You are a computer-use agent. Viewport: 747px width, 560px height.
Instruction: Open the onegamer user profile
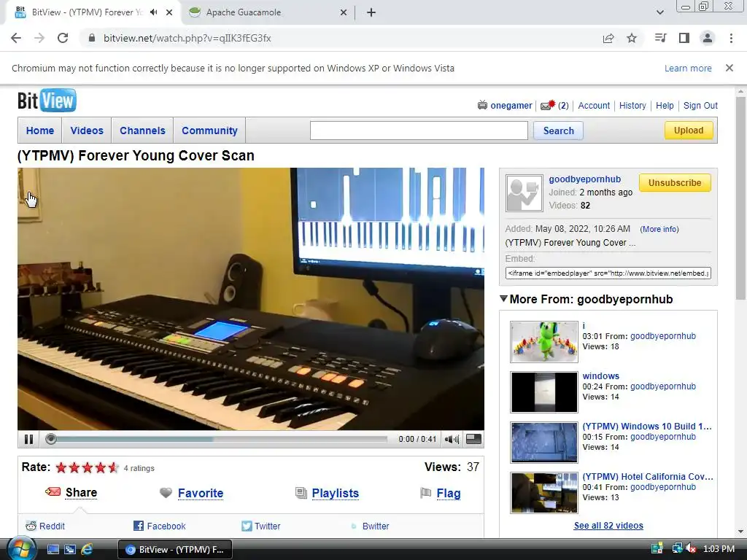click(x=511, y=106)
